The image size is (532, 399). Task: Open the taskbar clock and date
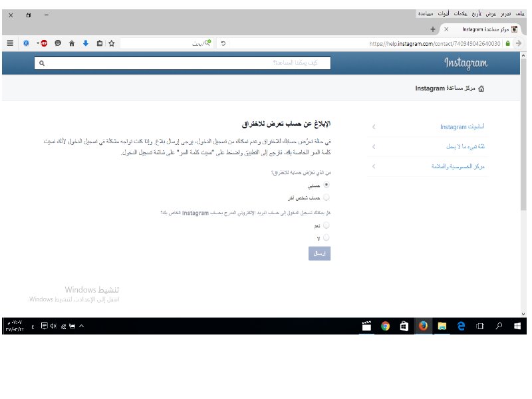point(15,326)
